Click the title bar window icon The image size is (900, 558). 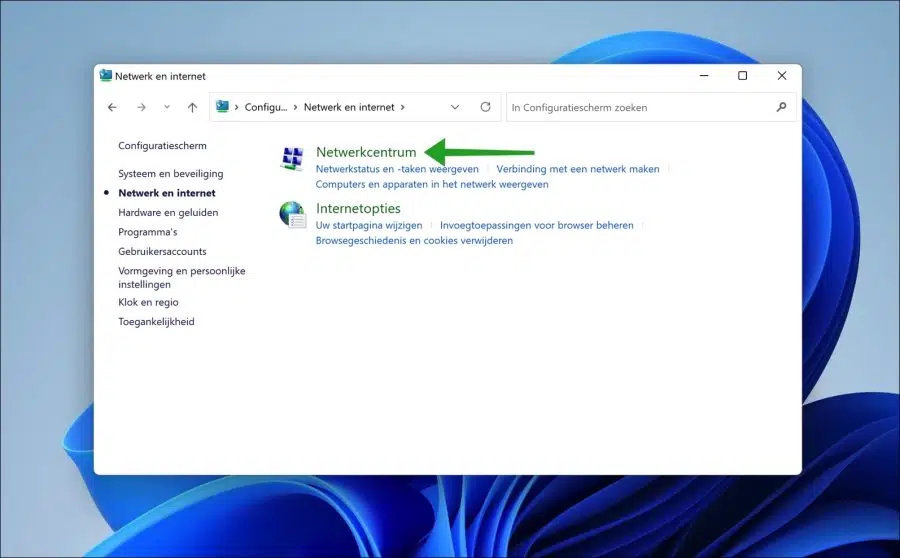106,75
